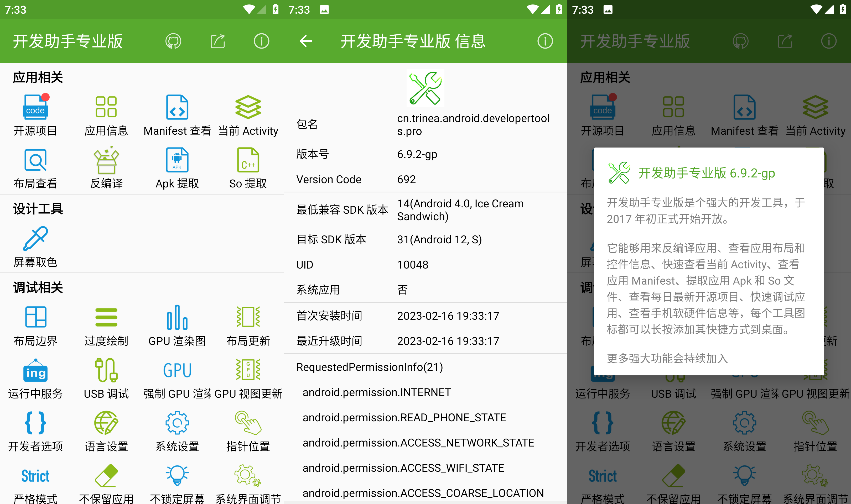This screenshot has height=504, width=851.
Task: Select Version Code value 692
Action: pos(406,179)
